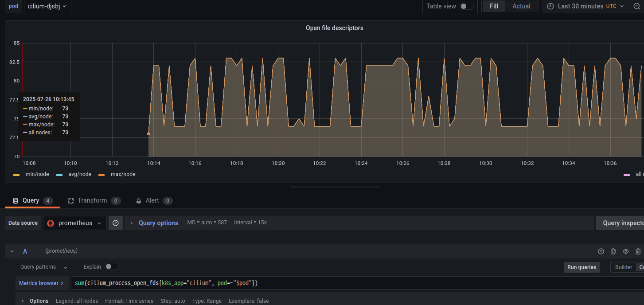The height and width of the screenshot is (305, 644).
Task: Click the (prometheus) label on query A
Action: [x=61, y=251]
